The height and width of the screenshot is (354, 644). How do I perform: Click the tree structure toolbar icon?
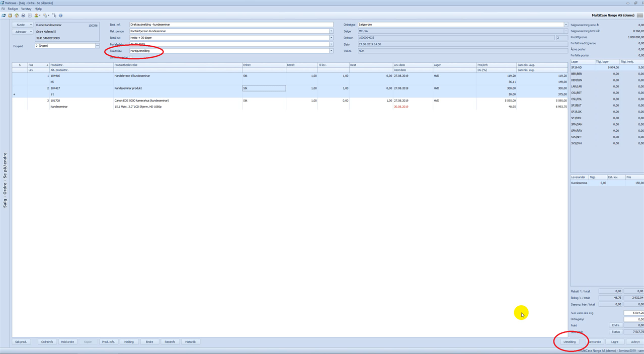(54, 16)
